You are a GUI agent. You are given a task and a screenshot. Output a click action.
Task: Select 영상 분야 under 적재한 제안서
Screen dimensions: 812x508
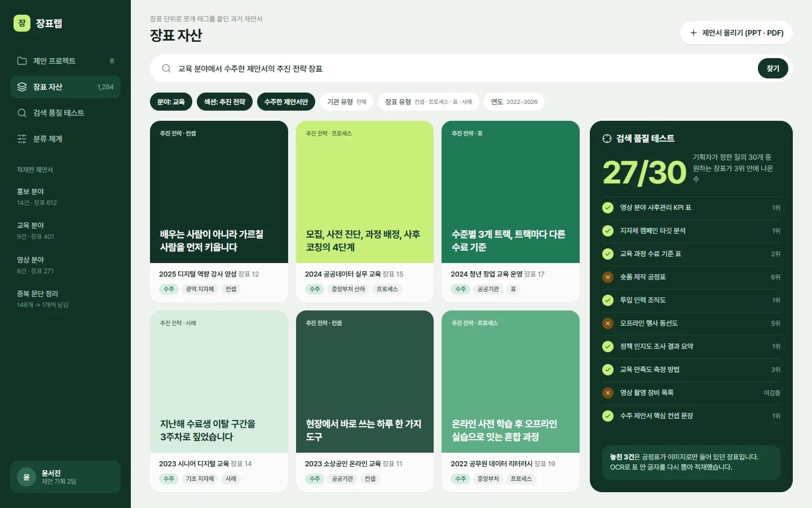pos(65,265)
